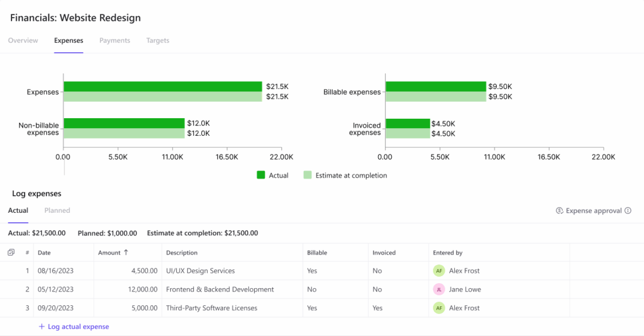Image resolution: width=644 pixels, height=336 pixels.
Task: Click the info icon beside Expense approval
Action: click(x=628, y=211)
